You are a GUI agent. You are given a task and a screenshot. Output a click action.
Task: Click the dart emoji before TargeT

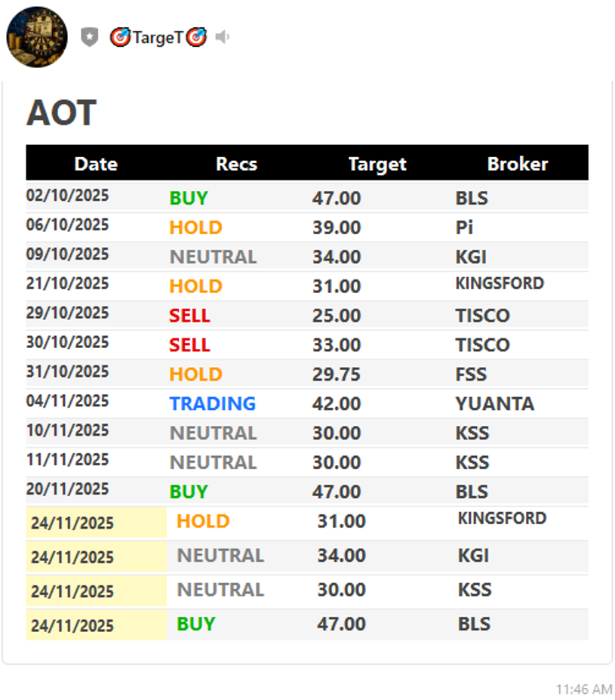click(x=121, y=37)
